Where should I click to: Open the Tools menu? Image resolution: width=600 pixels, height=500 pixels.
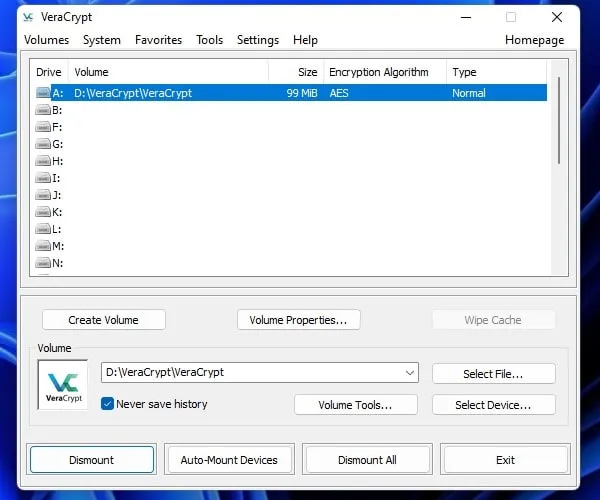click(209, 40)
